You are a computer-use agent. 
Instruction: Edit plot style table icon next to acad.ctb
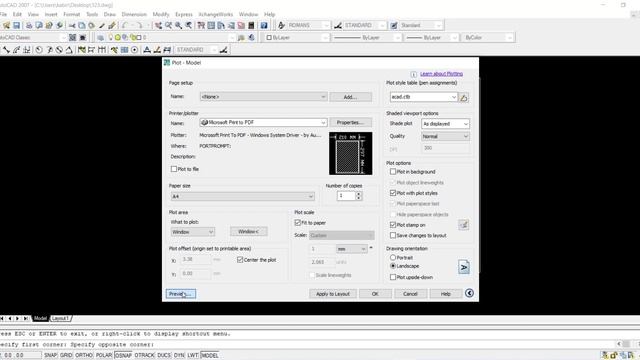tap(464, 97)
